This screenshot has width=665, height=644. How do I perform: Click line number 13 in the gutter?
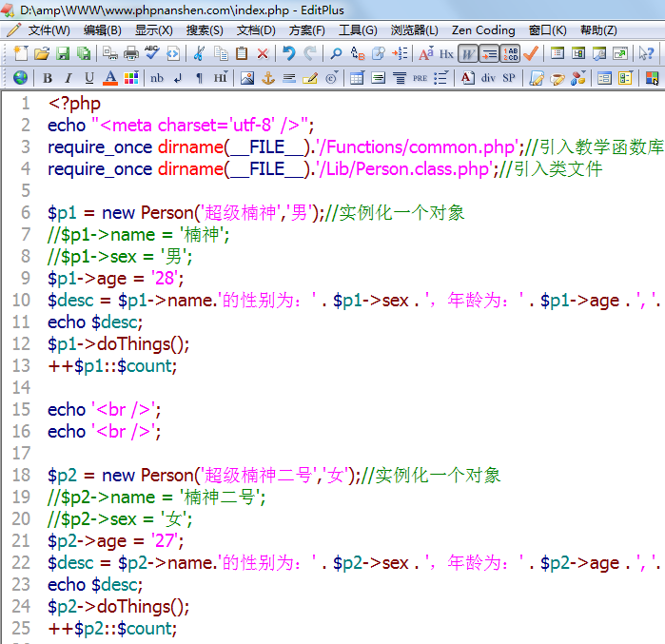(21, 366)
